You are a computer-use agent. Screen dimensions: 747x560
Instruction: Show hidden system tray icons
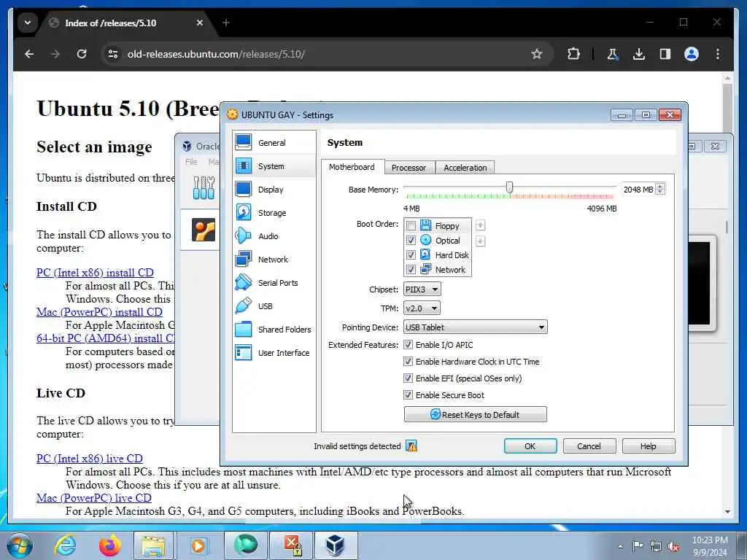(x=620, y=546)
